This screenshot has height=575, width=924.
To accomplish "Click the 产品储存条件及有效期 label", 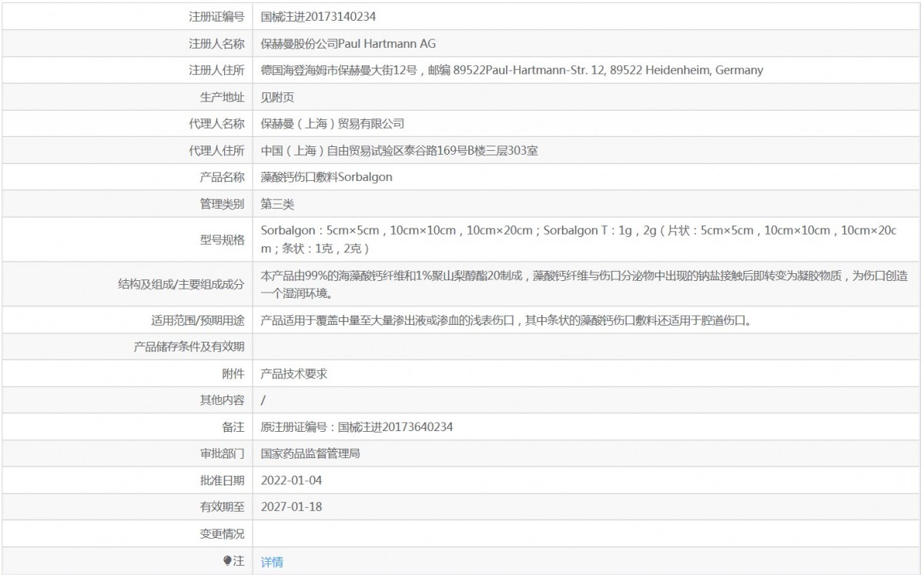I will coord(189,347).
